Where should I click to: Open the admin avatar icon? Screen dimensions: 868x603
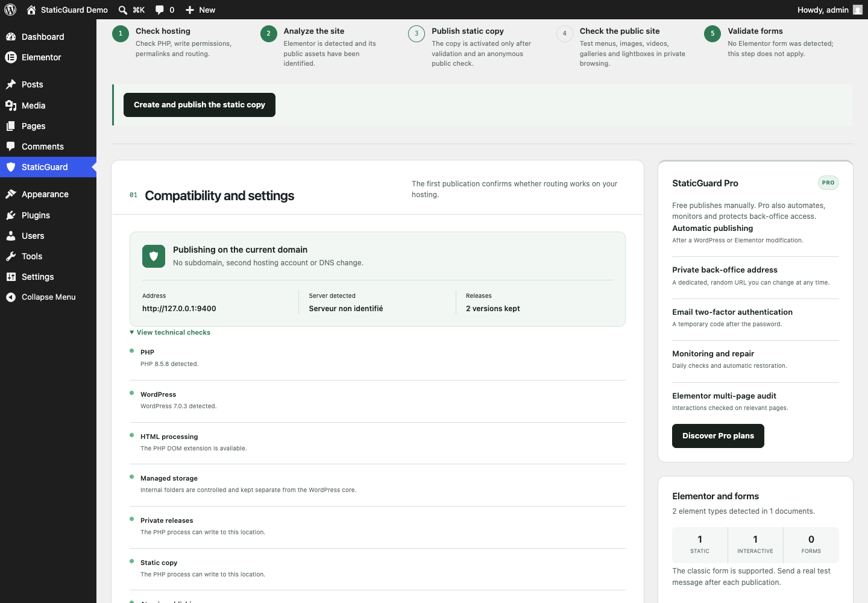[858, 10]
